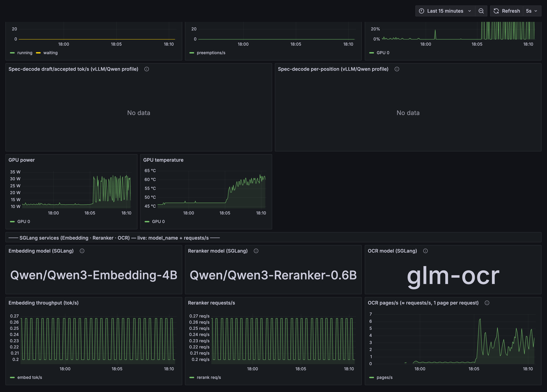547x392 pixels.
Task: Click the Embedding model (SGLang) panel title
Action: [41, 251]
